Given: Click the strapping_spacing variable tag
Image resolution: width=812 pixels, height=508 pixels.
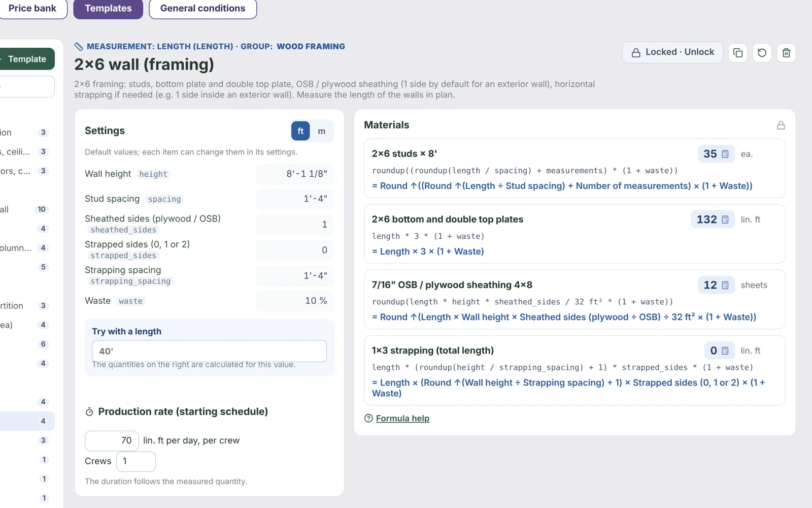Looking at the screenshot, I should click(x=130, y=281).
